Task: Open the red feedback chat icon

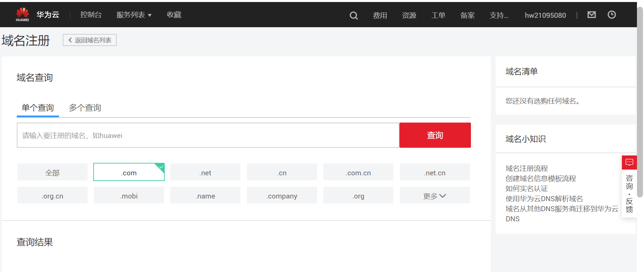Action: pos(629,163)
